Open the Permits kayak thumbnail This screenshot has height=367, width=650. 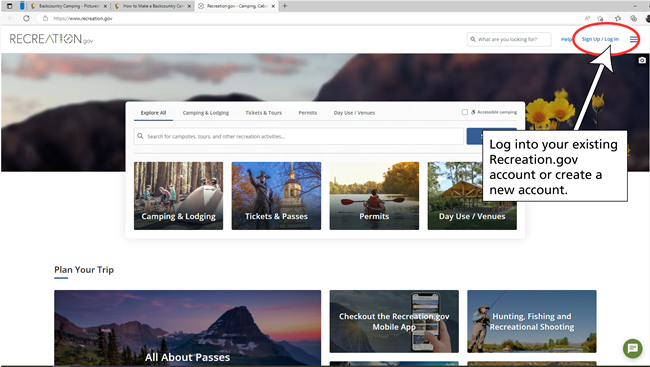pyautogui.click(x=374, y=196)
